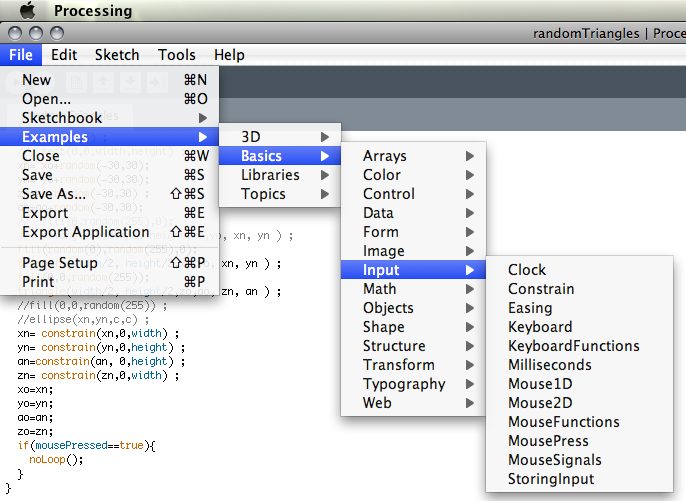Open the MouseFunctions example
686x501 pixels.
click(x=580, y=422)
